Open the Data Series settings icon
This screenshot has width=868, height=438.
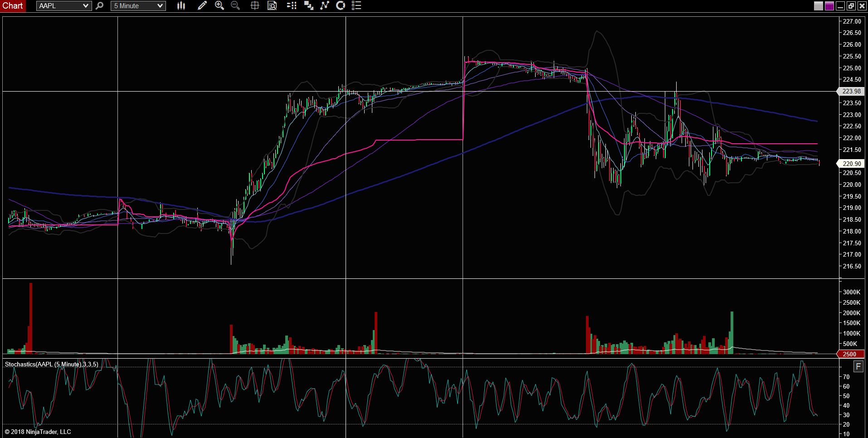(x=292, y=6)
